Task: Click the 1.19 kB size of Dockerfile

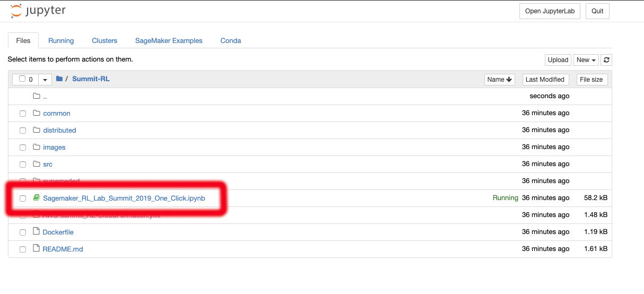Action: tap(596, 232)
